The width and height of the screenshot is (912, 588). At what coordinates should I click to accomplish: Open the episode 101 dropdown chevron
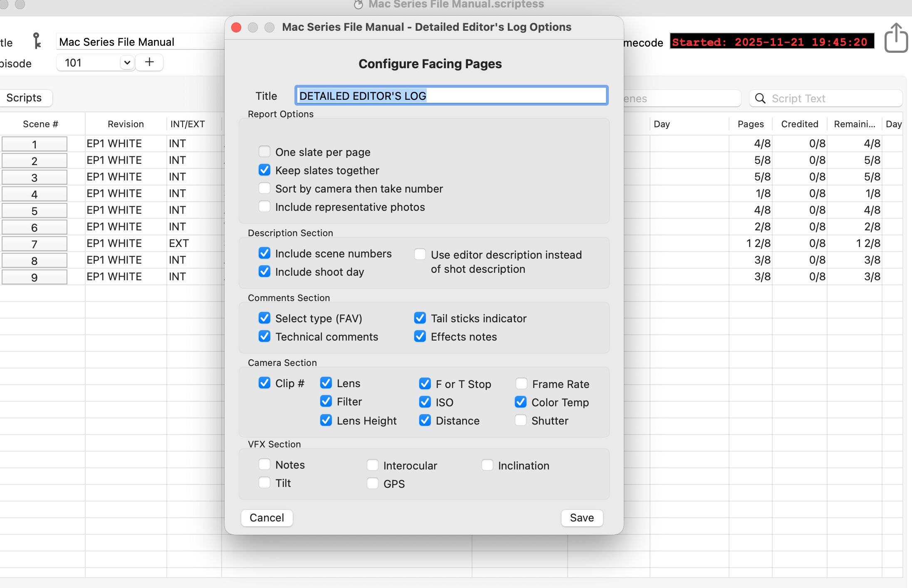(127, 63)
